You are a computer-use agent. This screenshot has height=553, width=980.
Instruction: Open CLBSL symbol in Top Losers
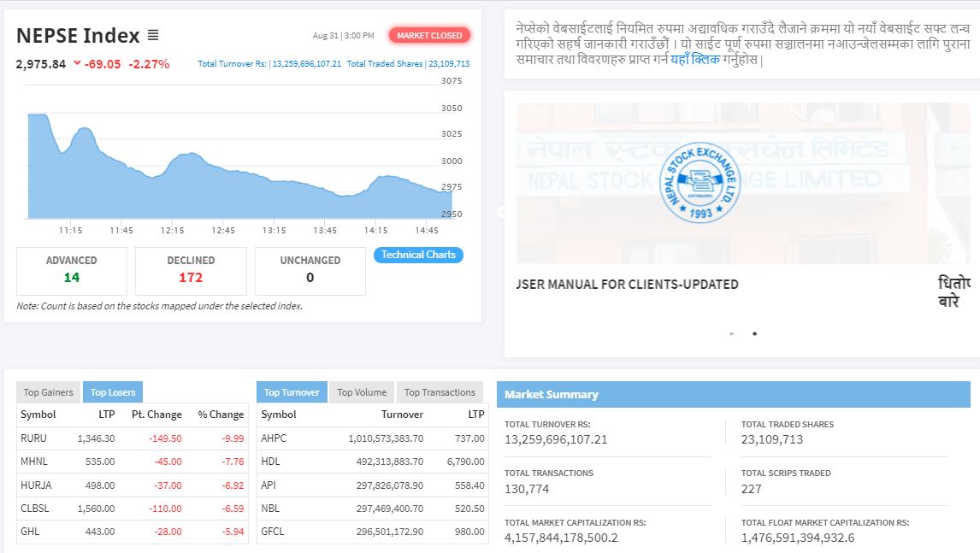pyautogui.click(x=35, y=508)
